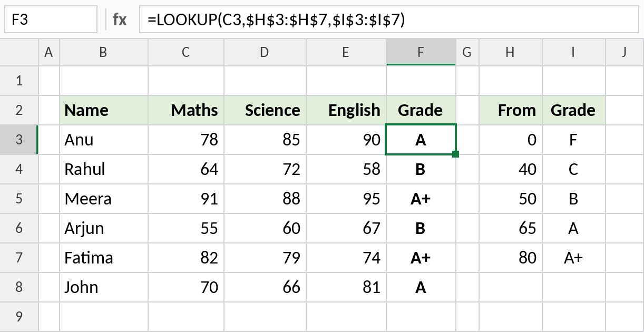Click Anu's Maths score 78

[x=186, y=140]
